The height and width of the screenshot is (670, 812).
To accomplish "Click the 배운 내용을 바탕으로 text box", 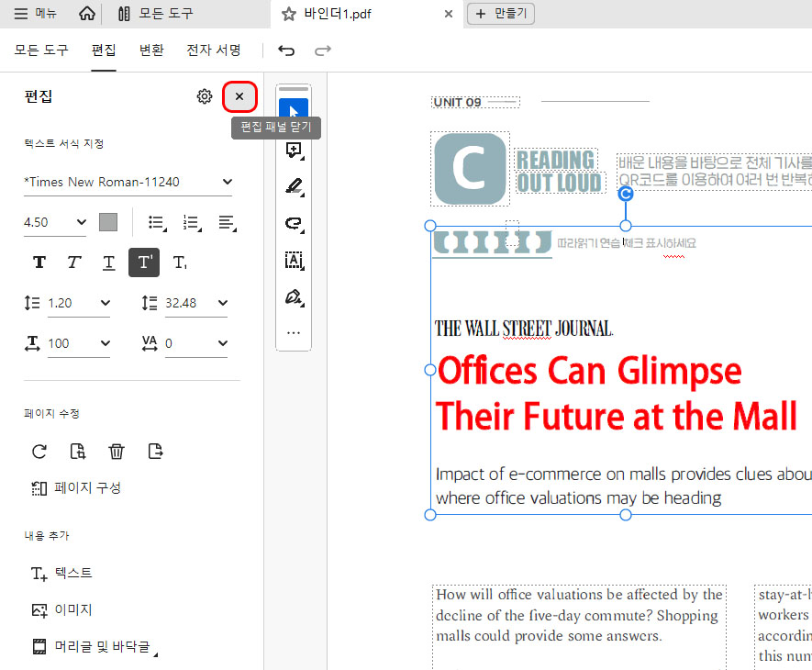I will click(x=714, y=172).
